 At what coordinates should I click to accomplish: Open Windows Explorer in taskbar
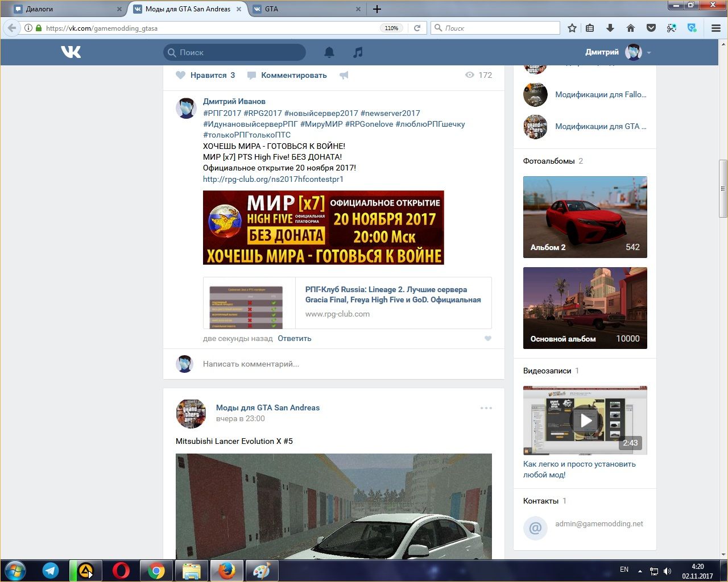[x=192, y=571]
